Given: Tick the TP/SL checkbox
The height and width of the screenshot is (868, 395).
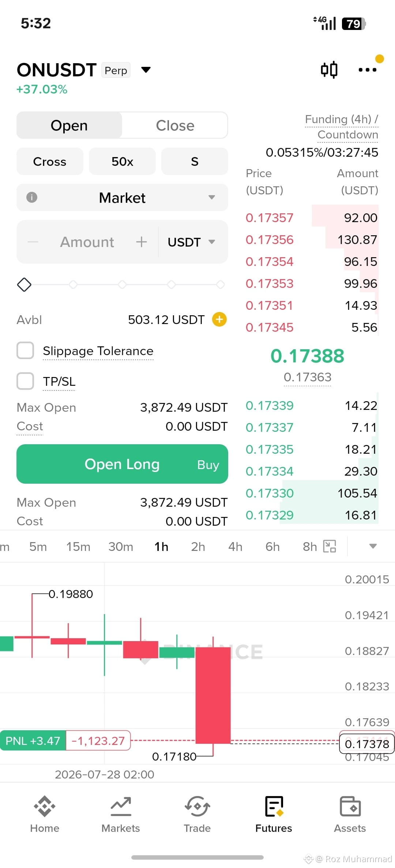Looking at the screenshot, I should point(25,381).
